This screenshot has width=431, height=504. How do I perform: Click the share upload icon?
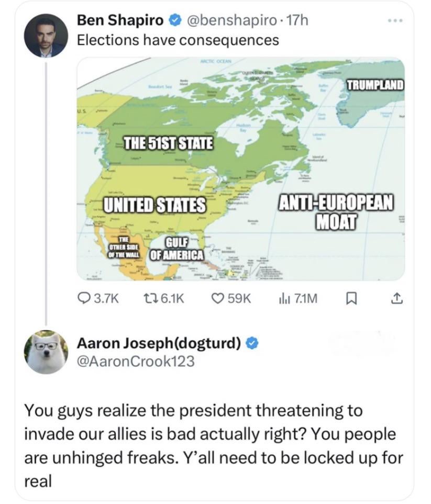pyautogui.click(x=397, y=298)
